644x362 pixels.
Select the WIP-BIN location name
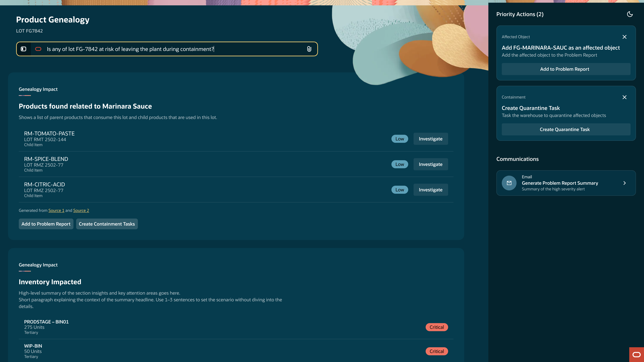[33, 346]
